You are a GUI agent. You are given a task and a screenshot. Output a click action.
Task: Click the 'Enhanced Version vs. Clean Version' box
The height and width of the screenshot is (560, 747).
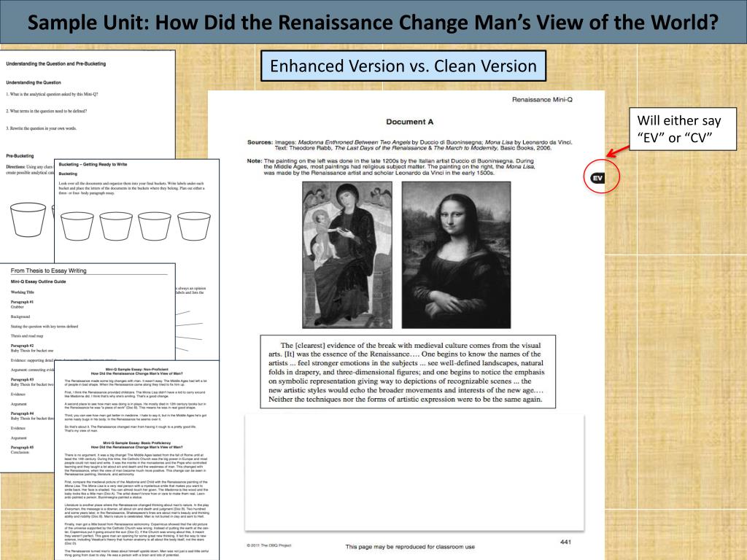[403, 66]
